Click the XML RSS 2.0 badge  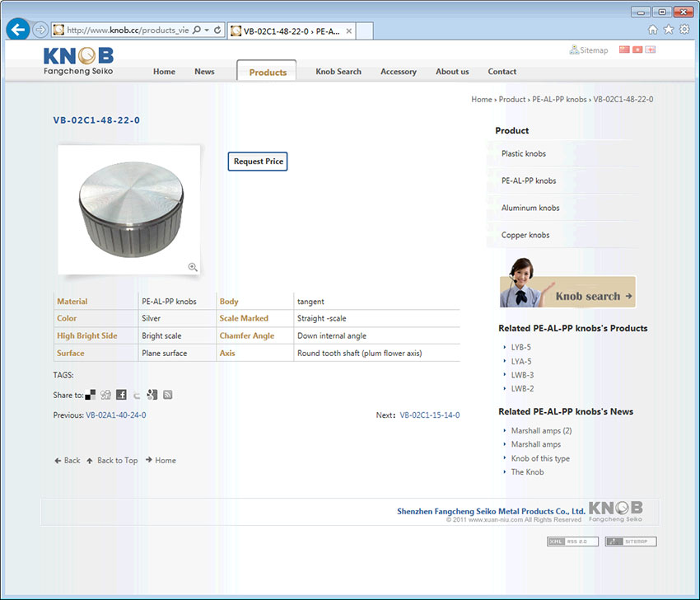point(572,541)
